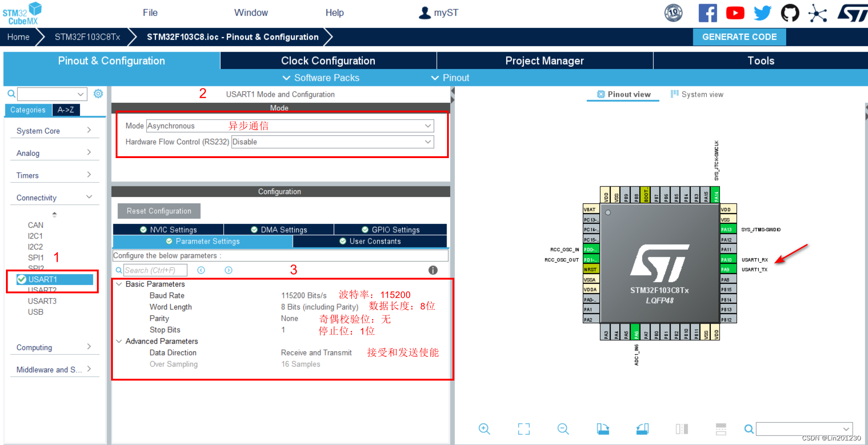Rotate the chip counterclockwise
Viewport: 868px width, 445px height.
[x=642, y=429]
